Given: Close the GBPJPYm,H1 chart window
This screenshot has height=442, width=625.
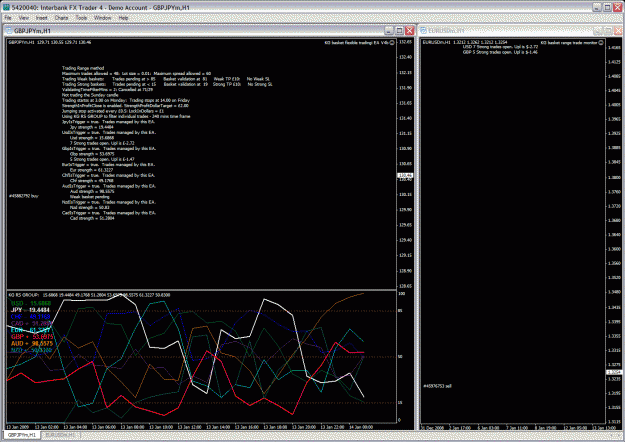Looking at the screenshot, I should click(x=410, y=31).
